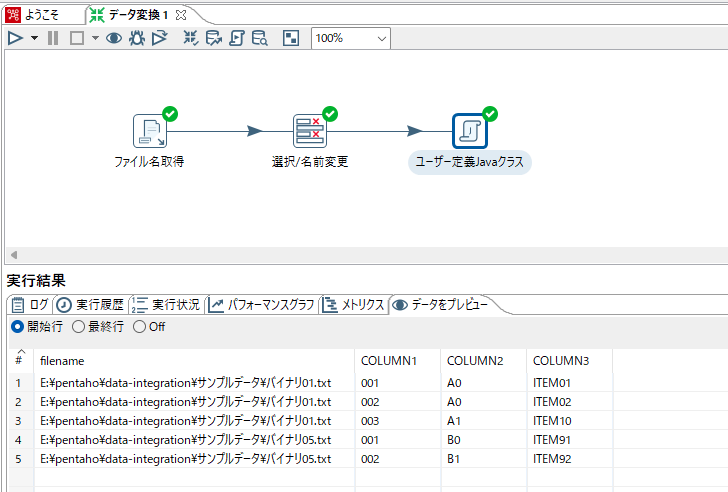Select the 開始行 radio button
The width and height of the screenshot is (728, 492).
pos(17,326)
